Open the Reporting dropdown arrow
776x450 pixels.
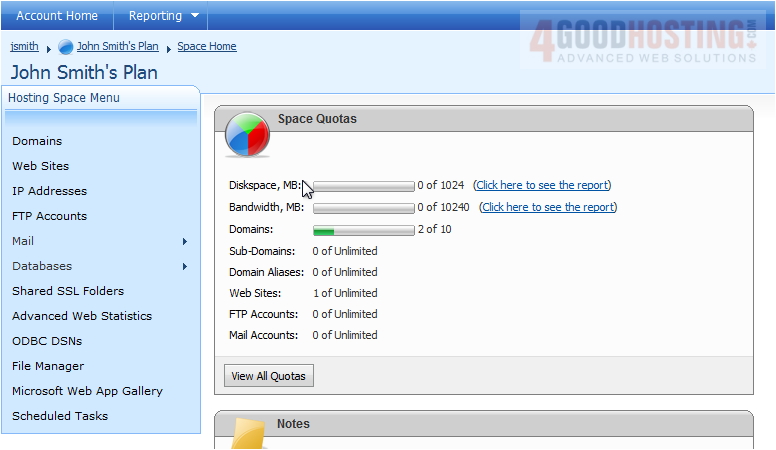coord(195,16)
